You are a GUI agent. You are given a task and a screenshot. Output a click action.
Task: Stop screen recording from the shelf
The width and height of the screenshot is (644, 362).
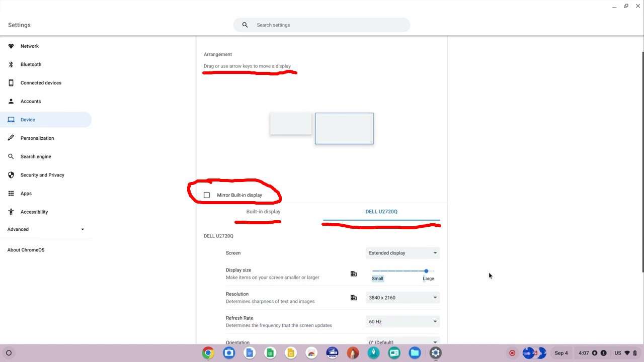click(512, 353)
